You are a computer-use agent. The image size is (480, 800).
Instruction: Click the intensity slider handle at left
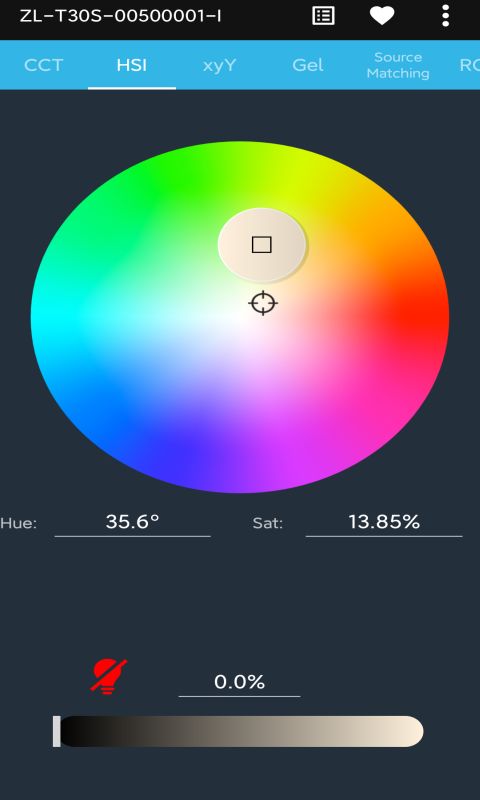coord(57,731)
